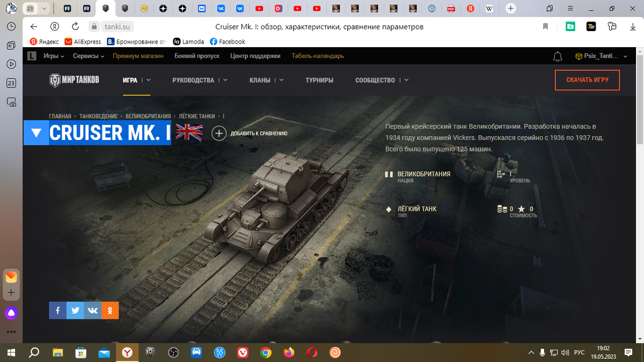This screenshot has width=644, height=362.
Task: Open the Lamoda bookmark
Action: pyautogui.click(x=188, y=41)
